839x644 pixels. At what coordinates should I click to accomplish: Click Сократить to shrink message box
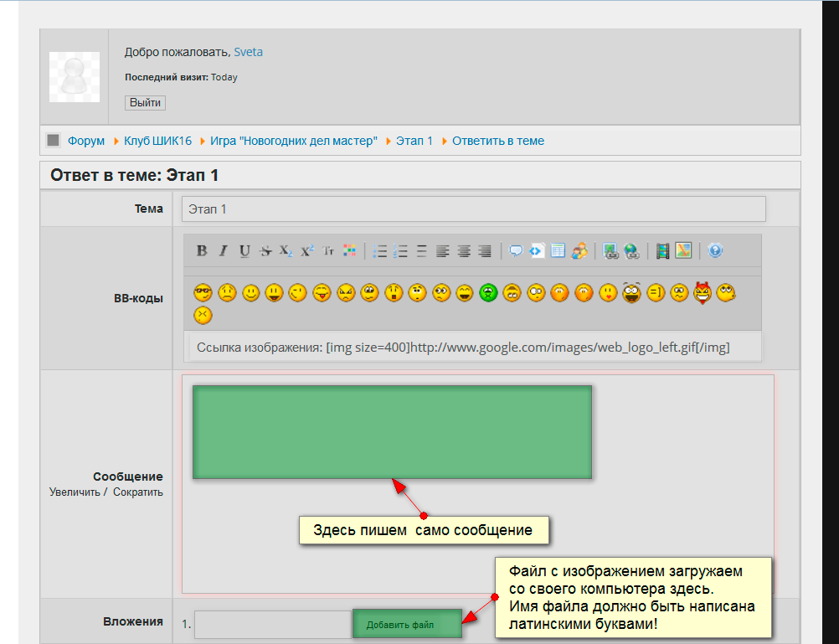138,492
